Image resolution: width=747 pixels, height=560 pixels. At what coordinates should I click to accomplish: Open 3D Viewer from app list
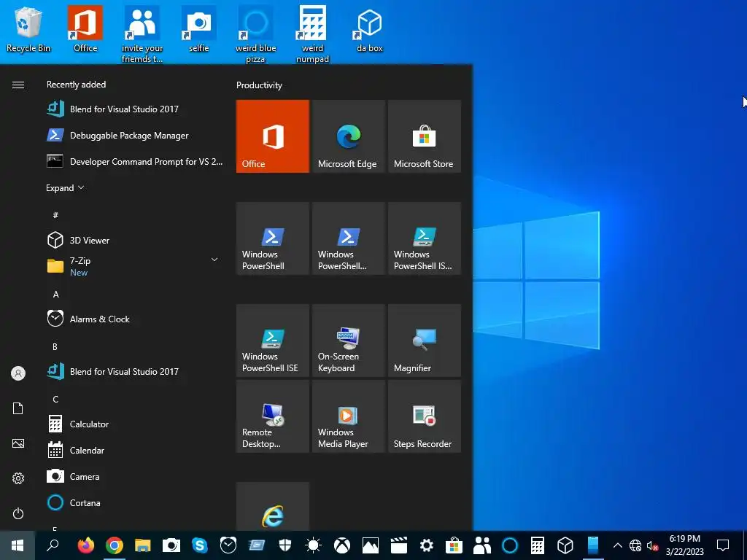tap(134, 240)
